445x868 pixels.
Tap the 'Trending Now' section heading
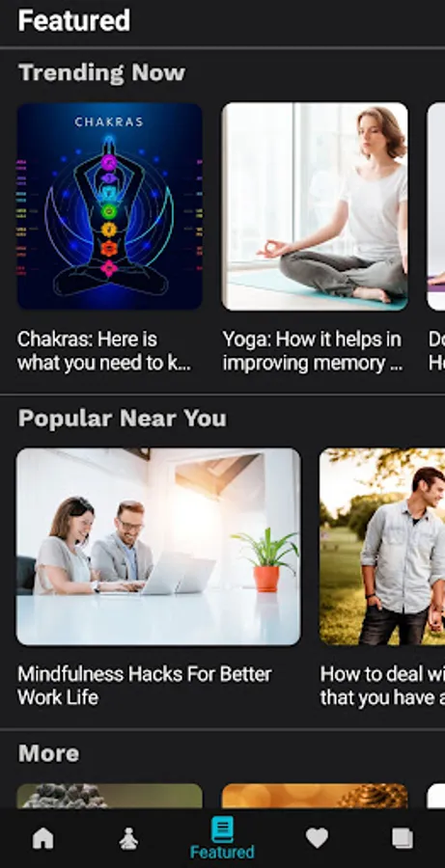[101, 72]
